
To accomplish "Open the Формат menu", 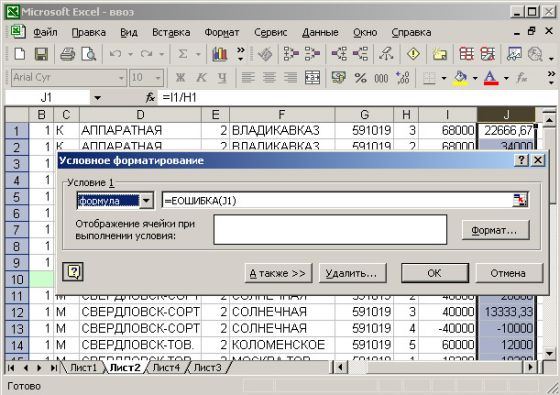I will click(221, 32).
